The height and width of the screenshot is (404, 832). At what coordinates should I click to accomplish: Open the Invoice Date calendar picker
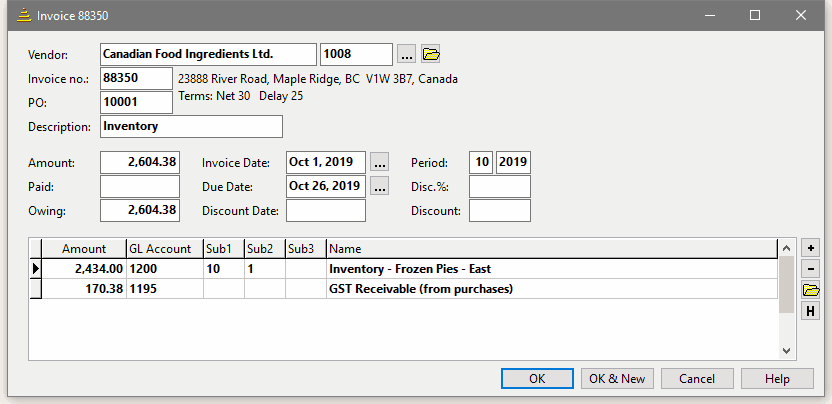(x=379, y=162)
